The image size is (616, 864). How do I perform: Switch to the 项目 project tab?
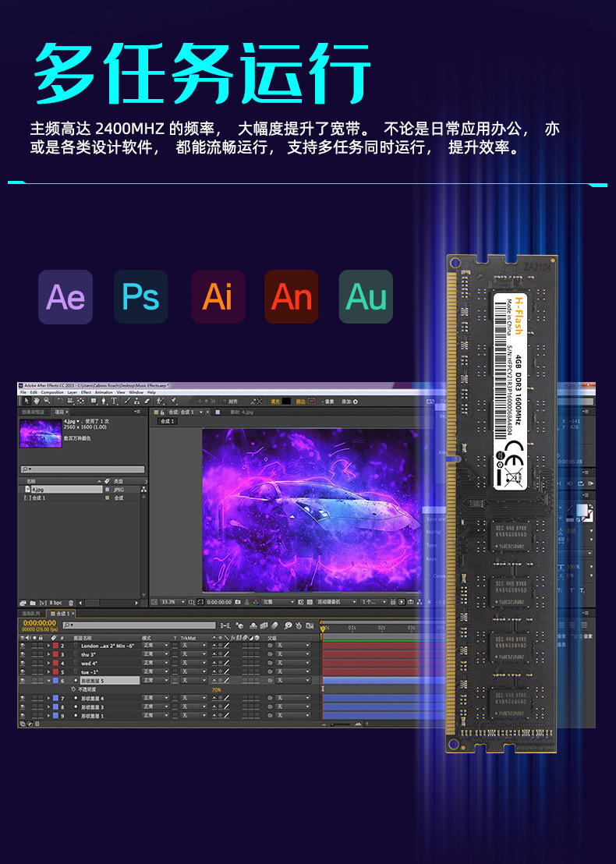click(x=59, y=412)
